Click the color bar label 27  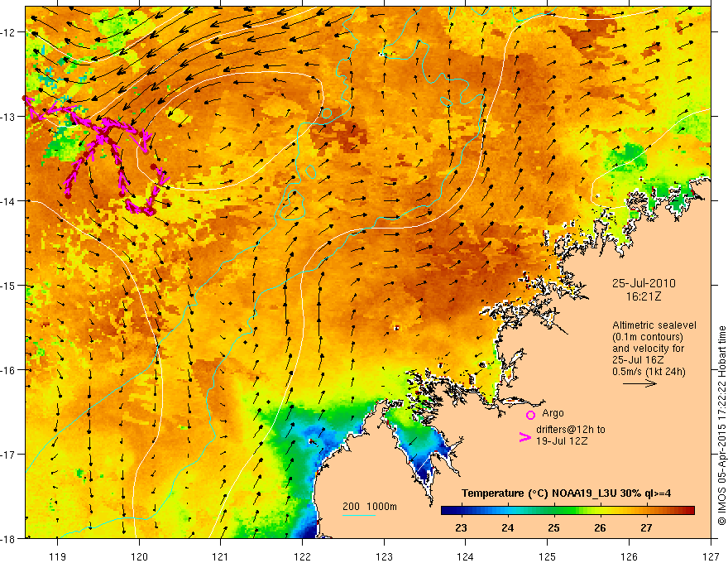[646, 528]
